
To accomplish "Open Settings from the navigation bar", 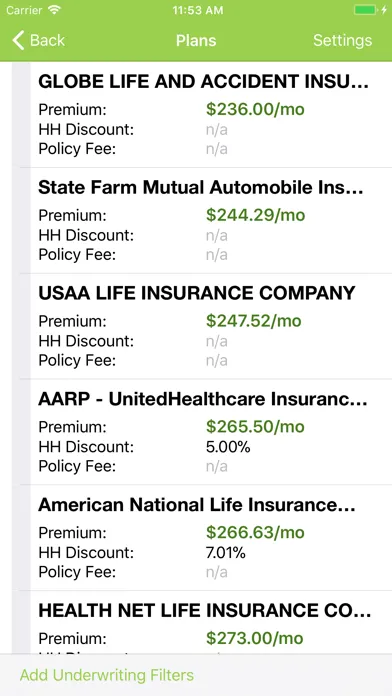I will (x=342, y=40).
